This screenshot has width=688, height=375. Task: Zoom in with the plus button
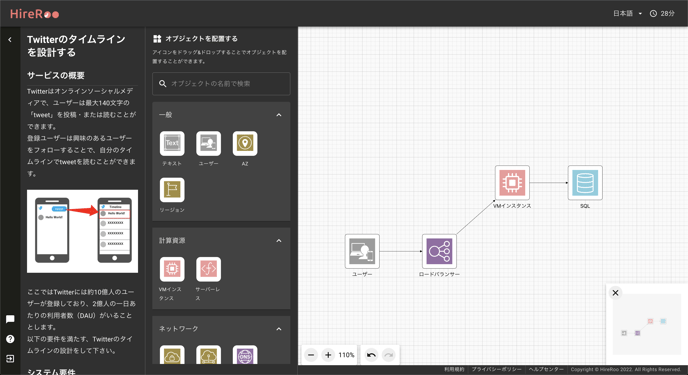tap(328, 355)
